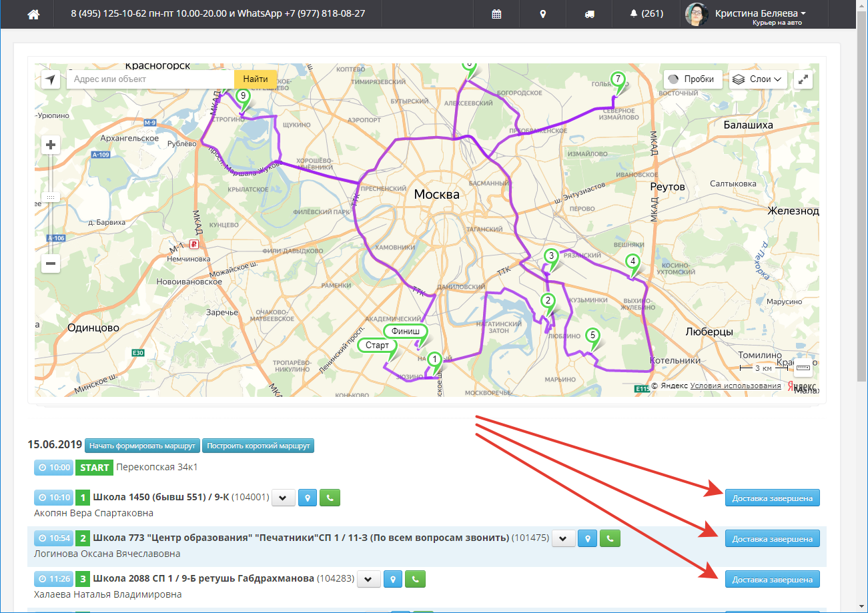Click Начать формировать маршрут button

point(142,446)
